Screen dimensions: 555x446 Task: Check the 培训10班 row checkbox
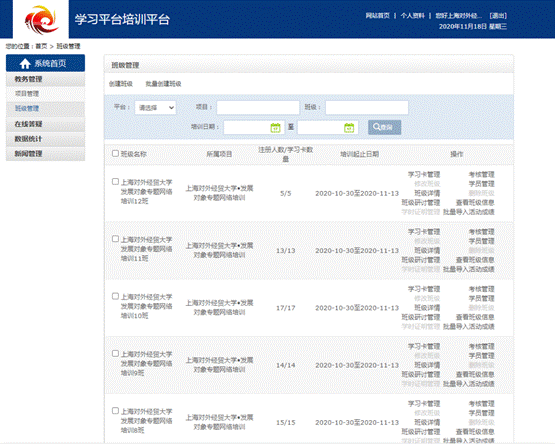[x=115, y=296]
